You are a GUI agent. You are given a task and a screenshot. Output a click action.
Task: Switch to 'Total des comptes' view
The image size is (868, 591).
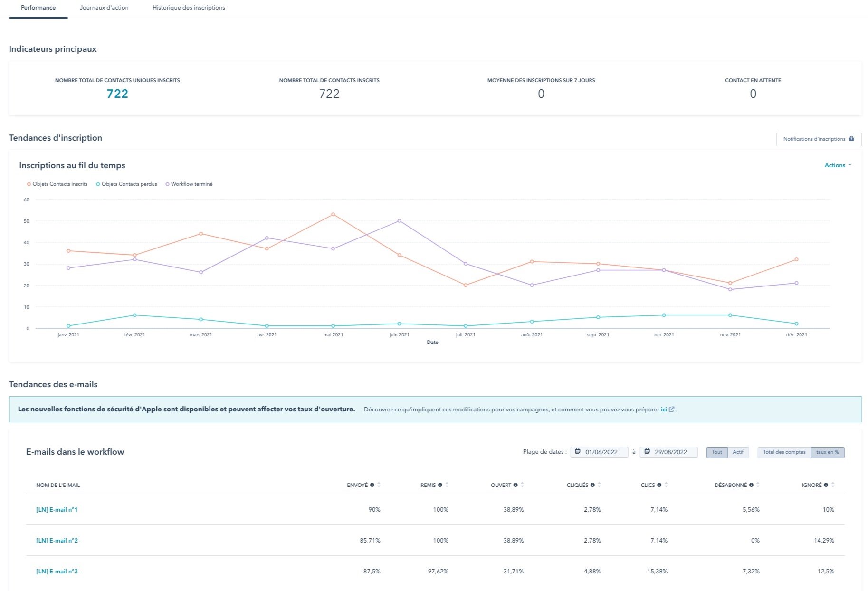(784, 452)
